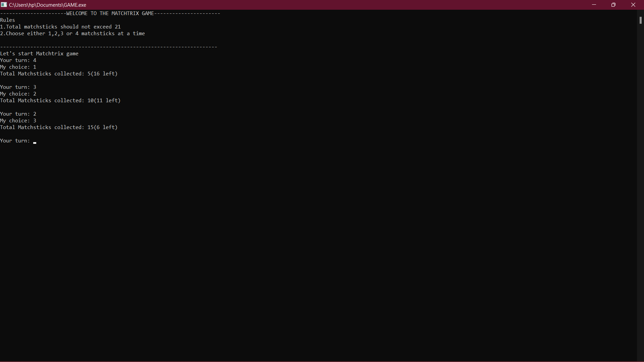
Task: Click the console app icon in title bar
Action: tap(4, 5)
